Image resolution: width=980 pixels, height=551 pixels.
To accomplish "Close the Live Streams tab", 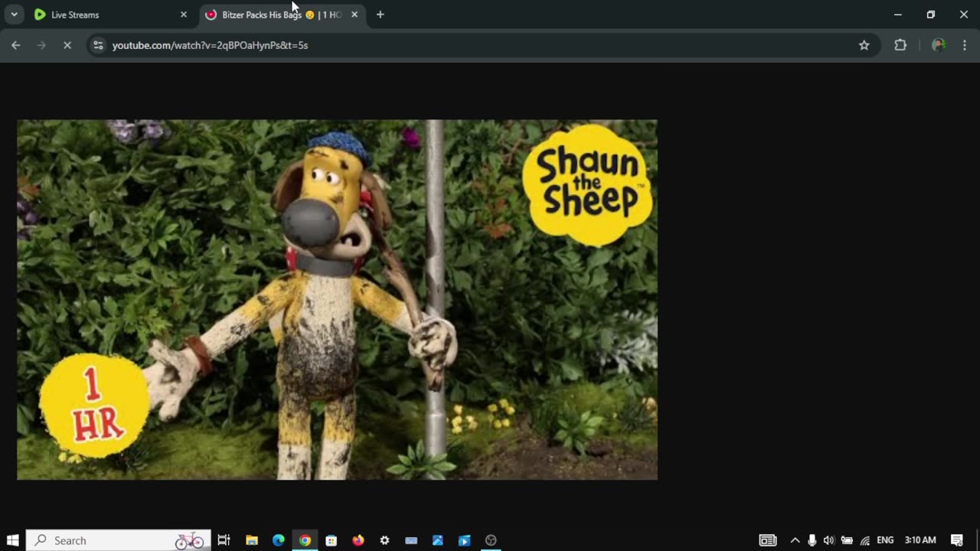I will tap(184, 15).
